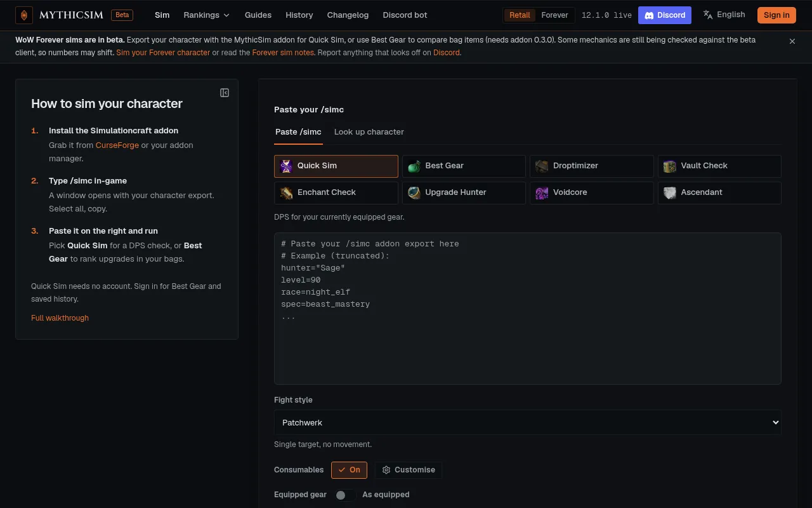This screenshot has height=508, width=812.
Task: Open the English language selector
Action: [724, 15]
